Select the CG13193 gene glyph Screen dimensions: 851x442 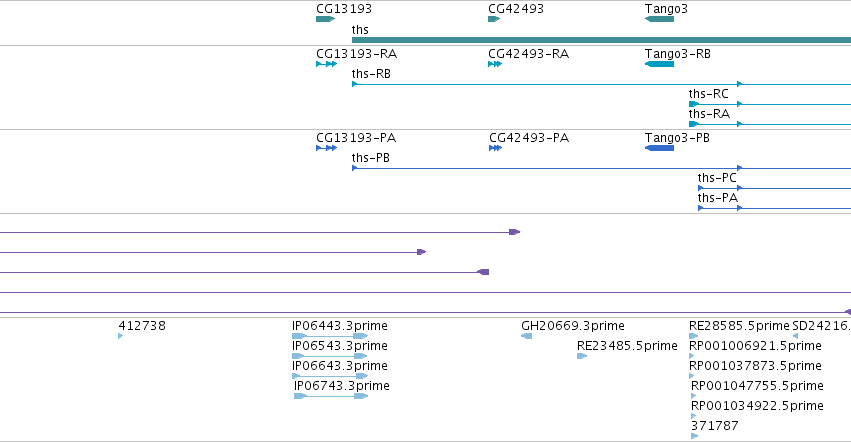click(x=326, y=19)
